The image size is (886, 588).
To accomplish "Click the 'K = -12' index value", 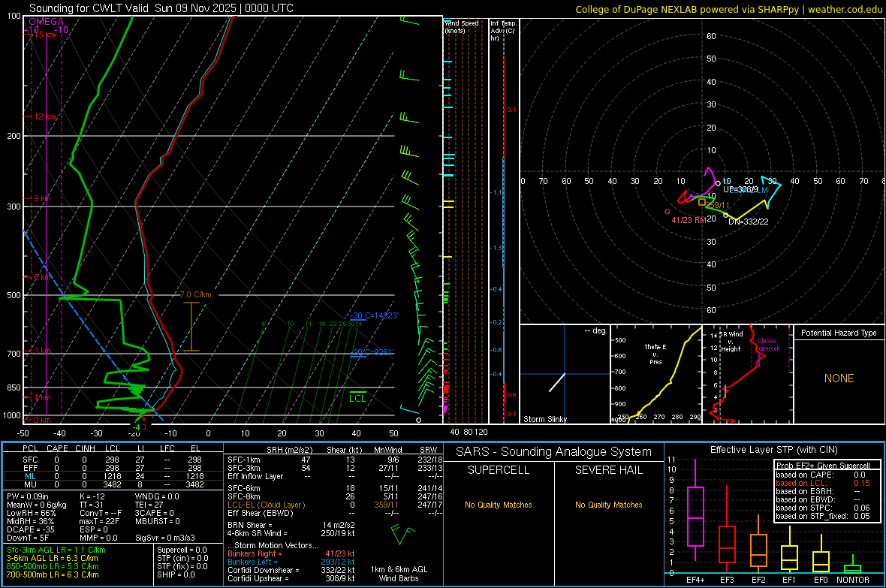I will (92, 496).
